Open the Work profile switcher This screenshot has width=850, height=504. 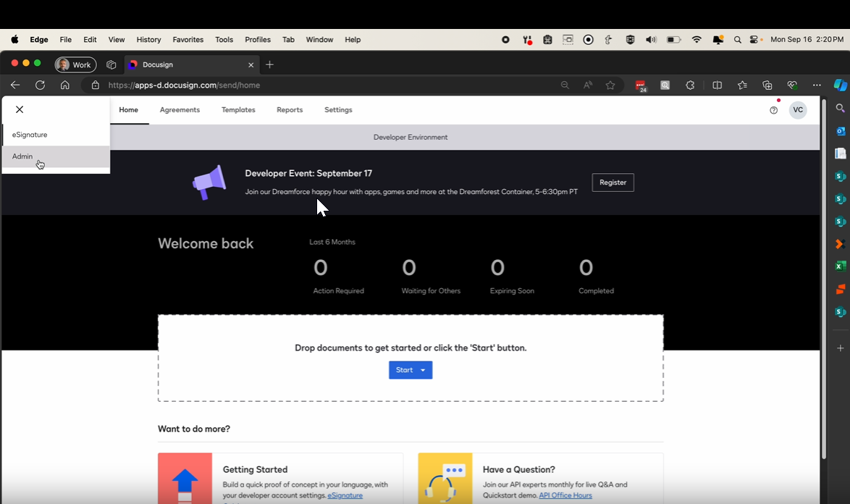point(75,64)
